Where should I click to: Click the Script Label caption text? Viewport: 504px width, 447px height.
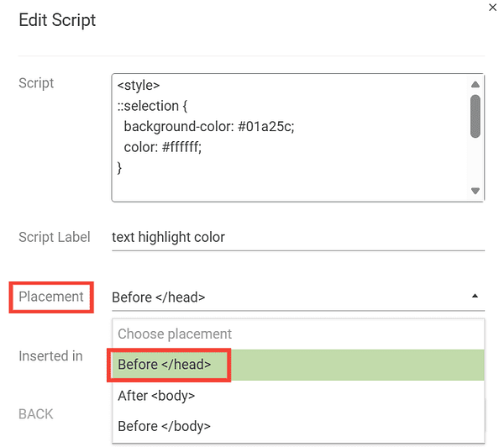(x=55, y=237)
